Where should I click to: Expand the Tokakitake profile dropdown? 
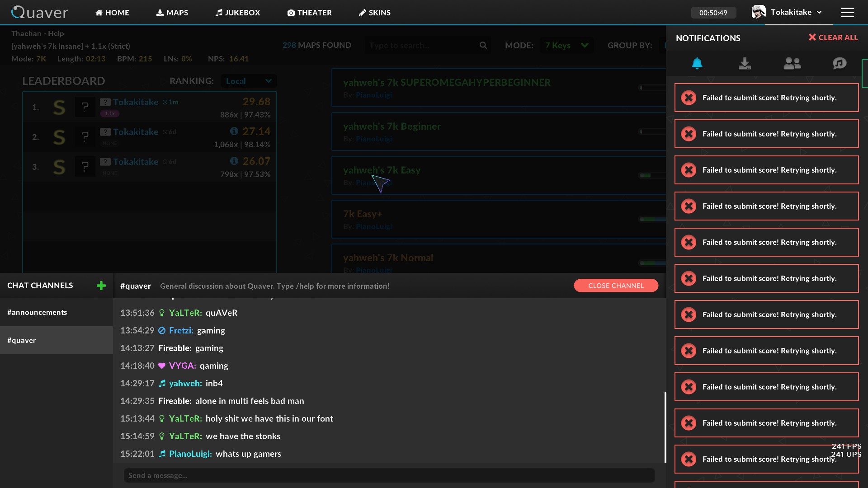point(820,12)
